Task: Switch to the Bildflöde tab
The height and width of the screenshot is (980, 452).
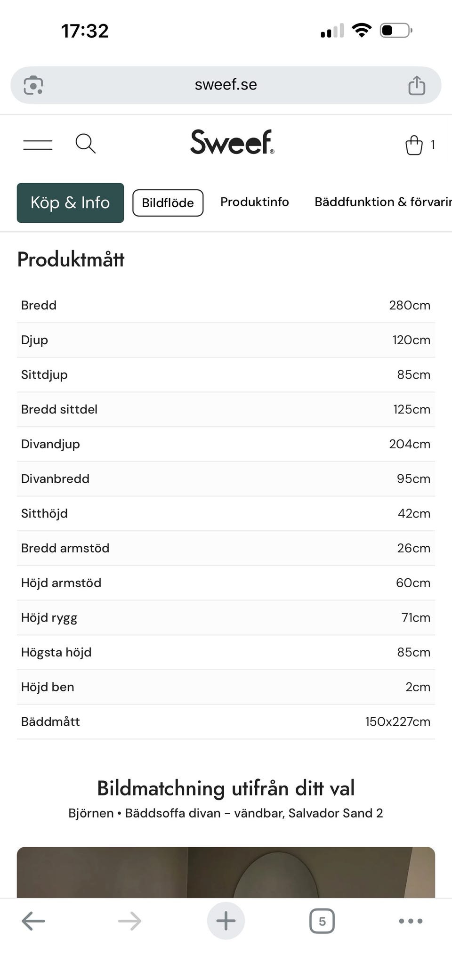Action: point(168,203)
